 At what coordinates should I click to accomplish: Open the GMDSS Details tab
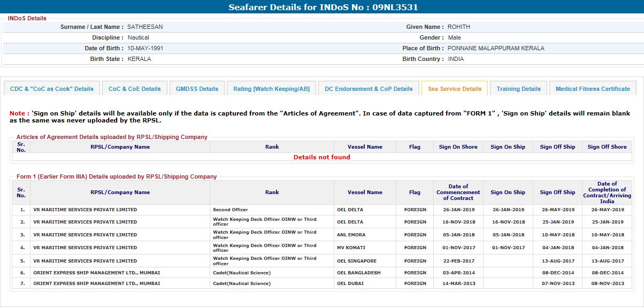click(197, 89)
